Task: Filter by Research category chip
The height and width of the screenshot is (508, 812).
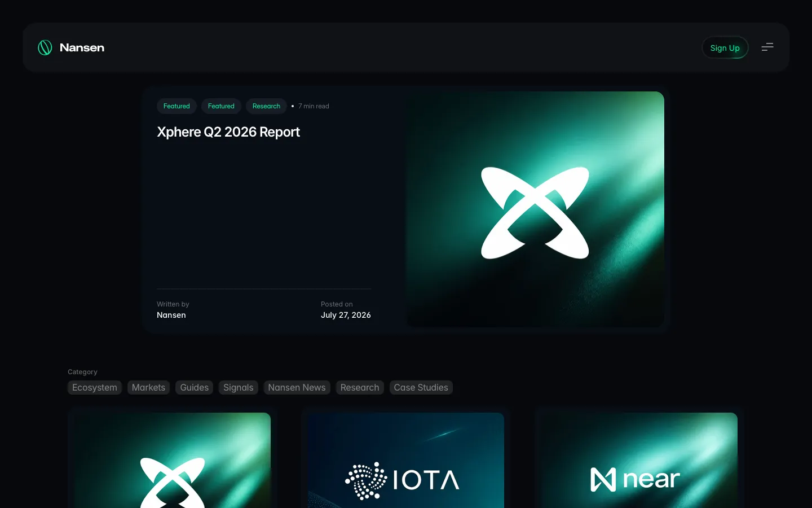Action: pos(360,387)
